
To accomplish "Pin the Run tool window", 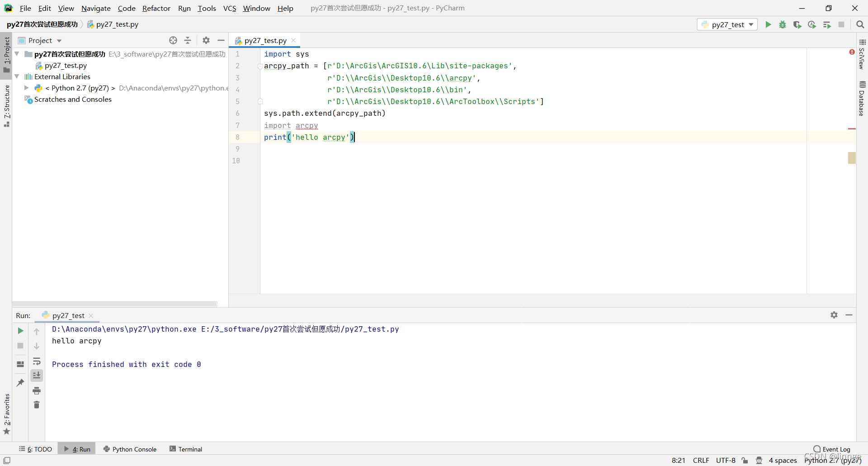I will (x=20, y=383).
